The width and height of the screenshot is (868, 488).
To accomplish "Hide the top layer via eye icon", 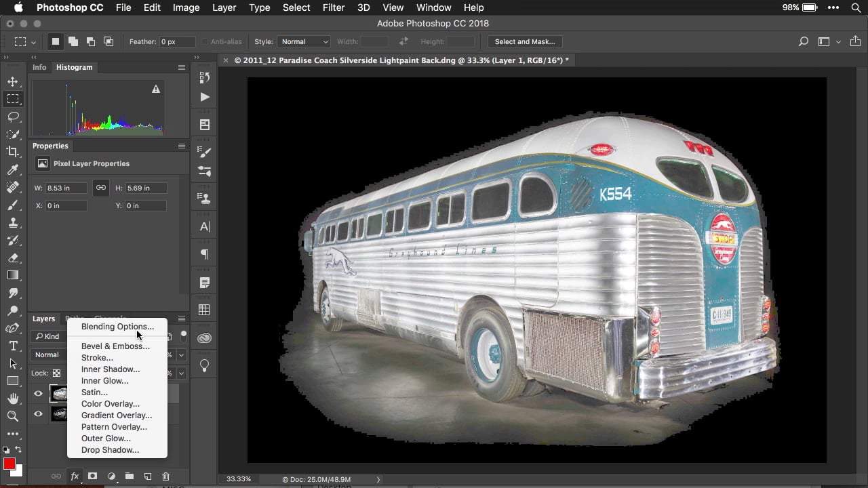I will click(x=38, y=393).
